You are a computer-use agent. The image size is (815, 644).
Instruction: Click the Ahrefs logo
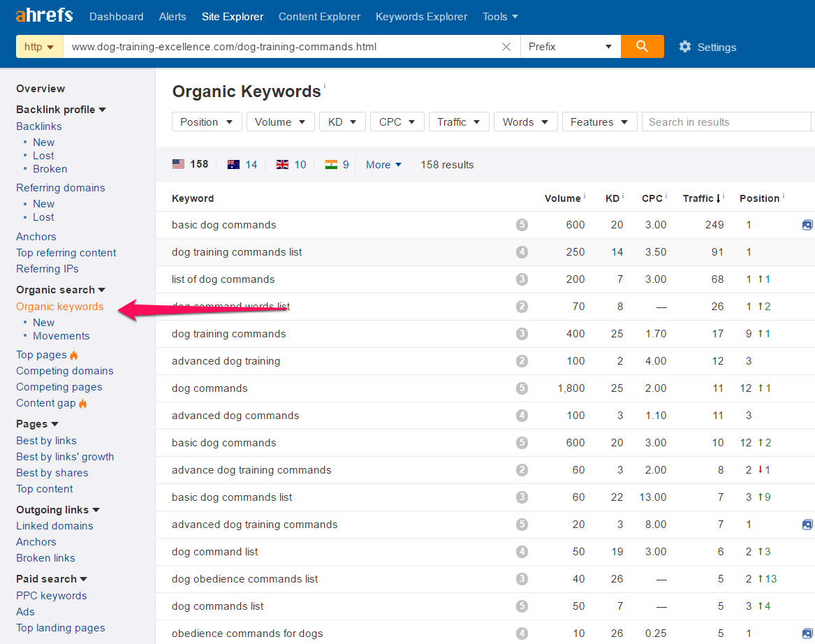[44, 16]
